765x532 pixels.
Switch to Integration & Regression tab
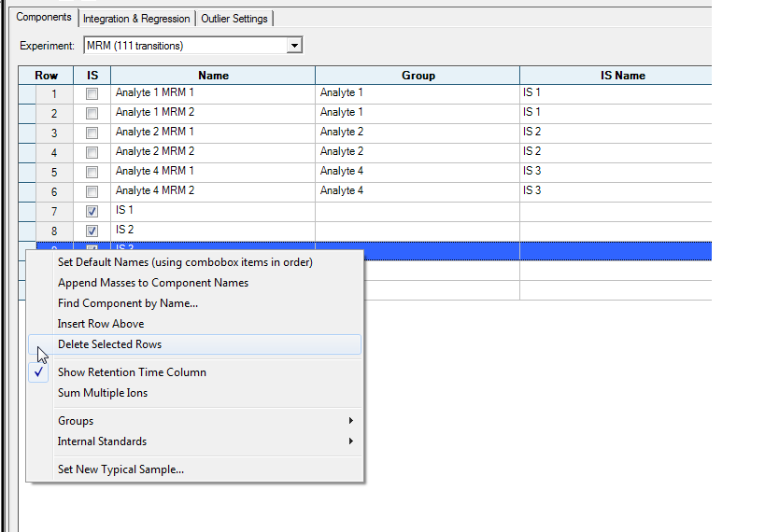tap(136, 19)
